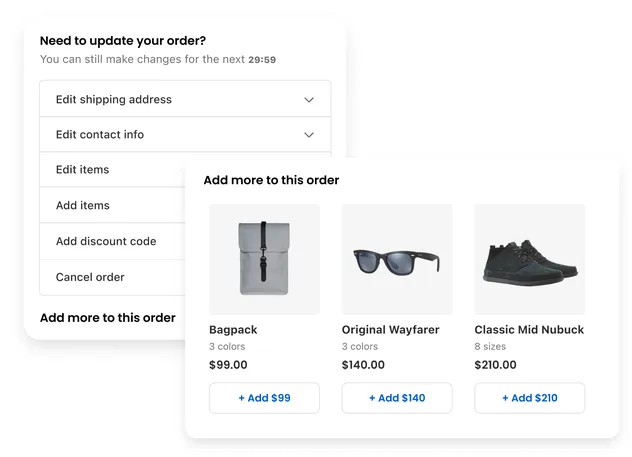This screenshot has height=457, width=632.
Task: Open the Edit contact info row
Action: (x=185, y=135)
